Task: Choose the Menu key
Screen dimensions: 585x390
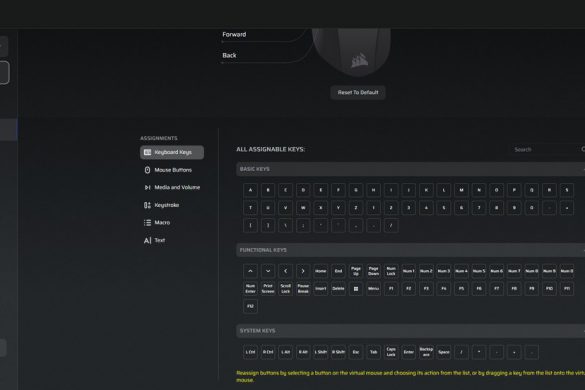Action: pos(373,288)
